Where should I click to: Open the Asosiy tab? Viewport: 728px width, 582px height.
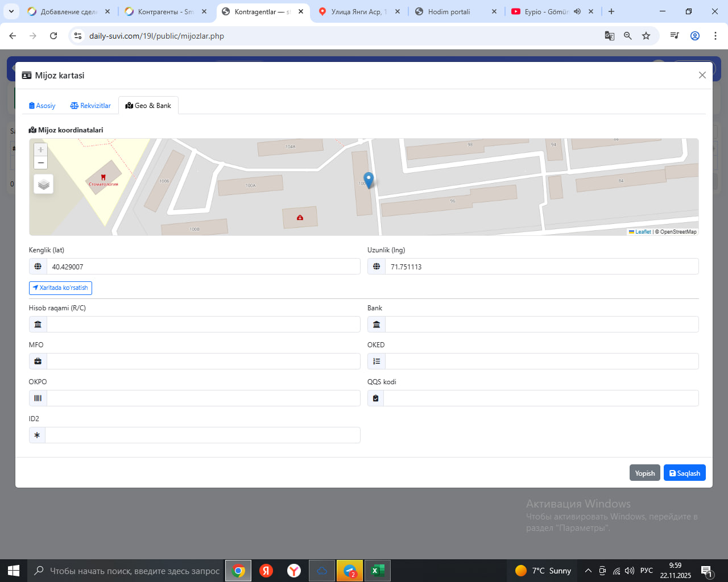42,106
